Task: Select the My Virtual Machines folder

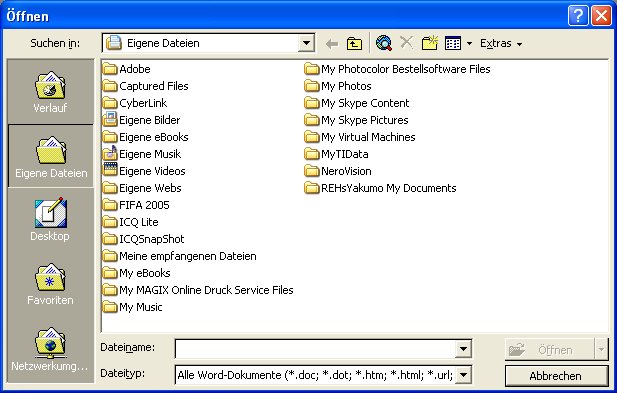Action: click(360, 137)
